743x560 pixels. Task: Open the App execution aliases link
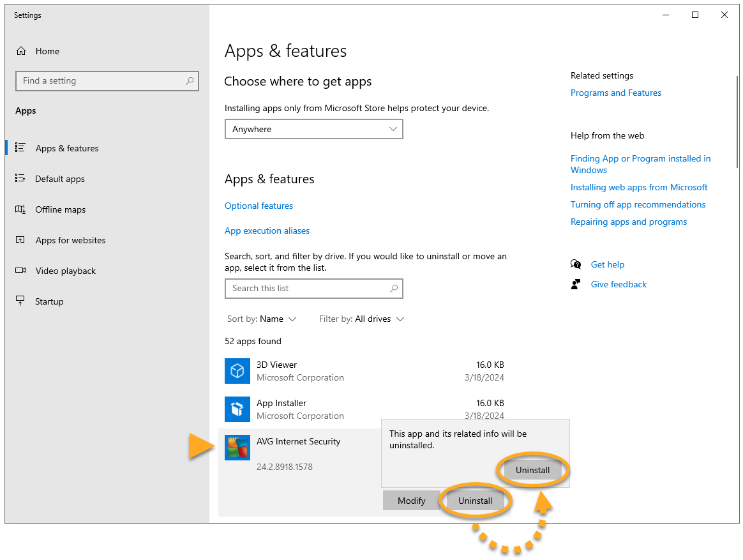(267, 231)
